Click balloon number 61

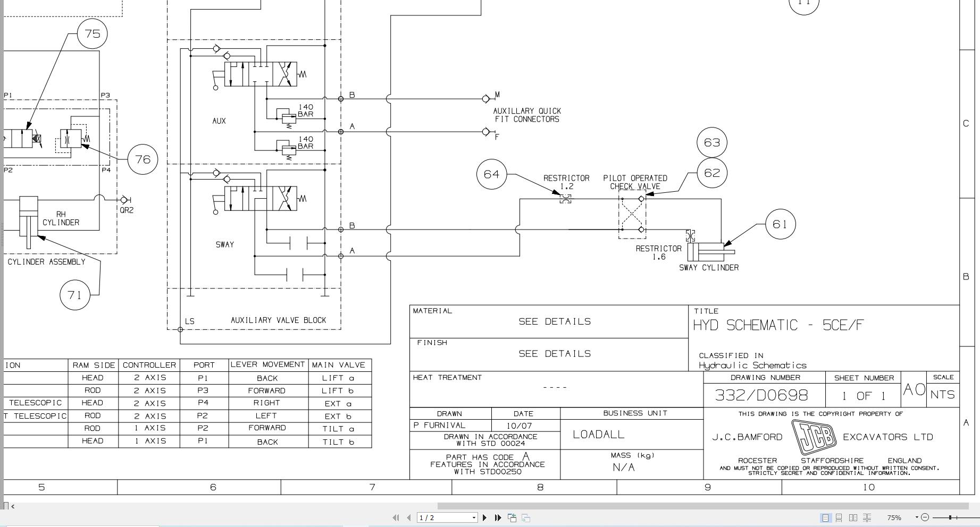click(x=780, y=224)
